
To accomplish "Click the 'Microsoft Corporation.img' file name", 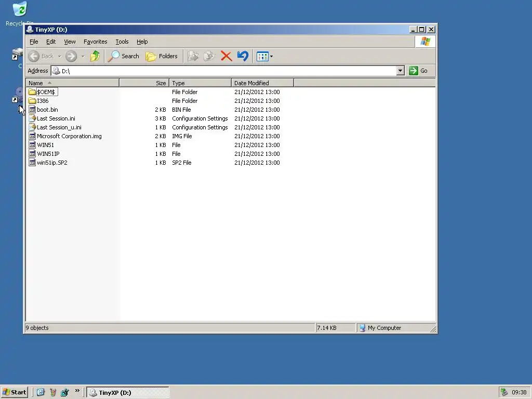I will coord(69,136).
